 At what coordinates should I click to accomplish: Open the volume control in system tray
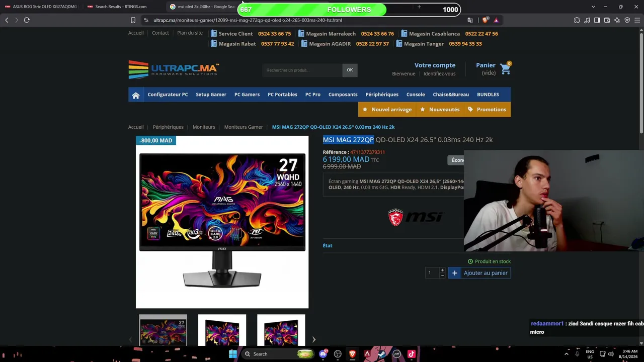point(611,354)
